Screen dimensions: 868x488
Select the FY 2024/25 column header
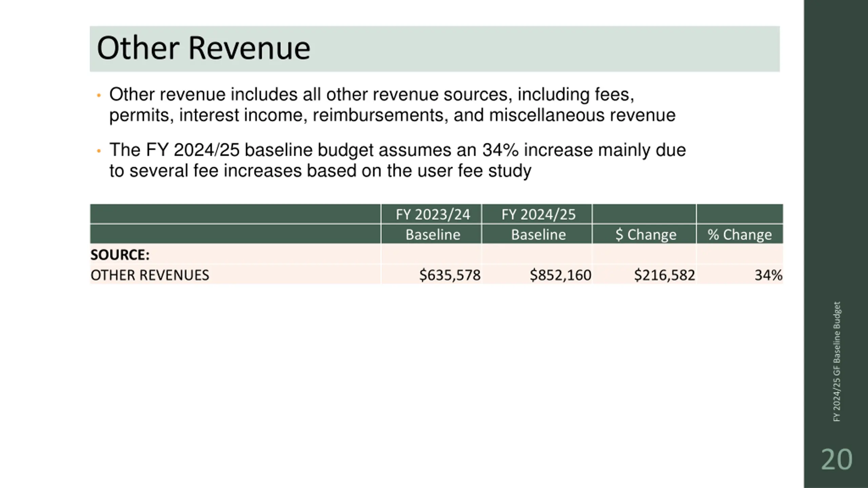(x=538, y=214)
